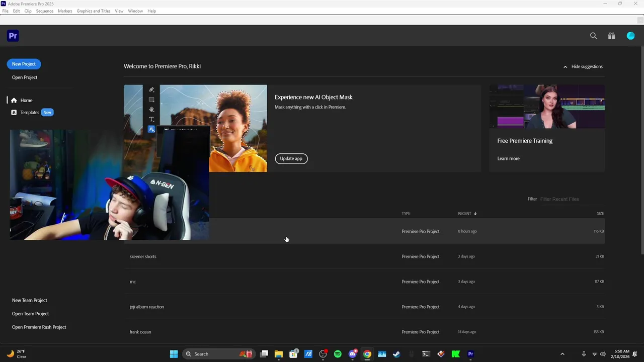Image resolution: width=644 pixels, height=362 pixels.
Task: Select Home in the sidebar
Action: pyautogui.click(x=26, y=100)
